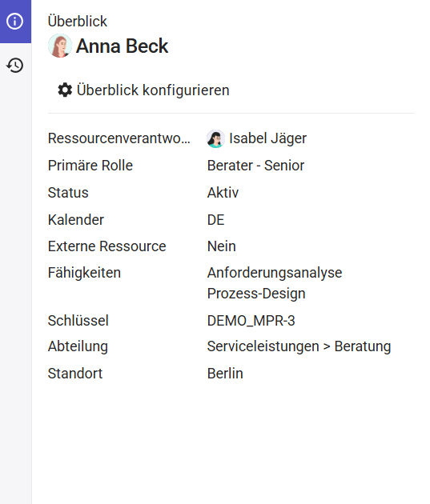Open the history clock sidebar icon

click(15, 66)
